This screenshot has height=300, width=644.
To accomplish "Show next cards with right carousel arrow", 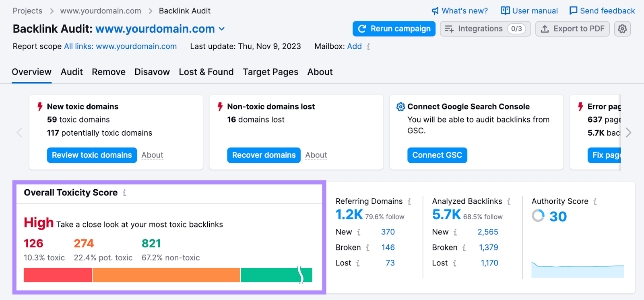I will click(629, 132).
